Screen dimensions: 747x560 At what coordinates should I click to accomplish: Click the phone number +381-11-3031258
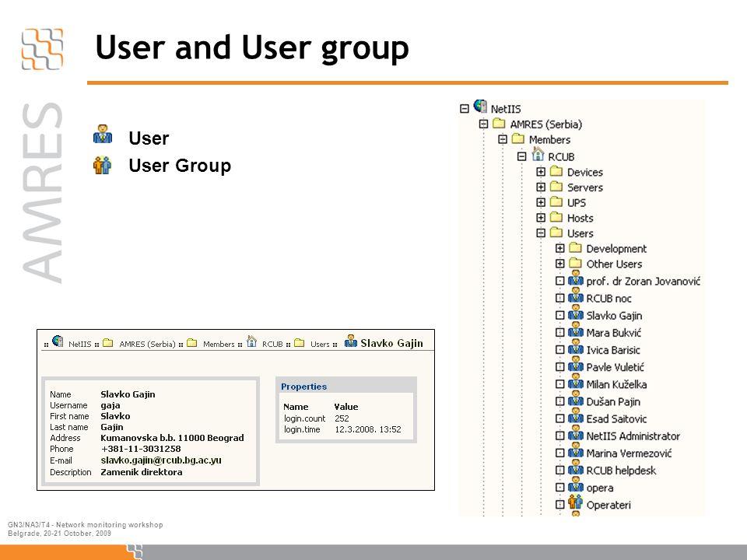[x=141, y=449]
